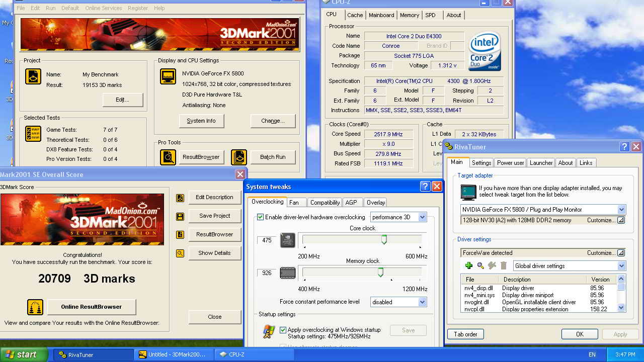
Task: Click the System Info button
Action: pos(201,121)
